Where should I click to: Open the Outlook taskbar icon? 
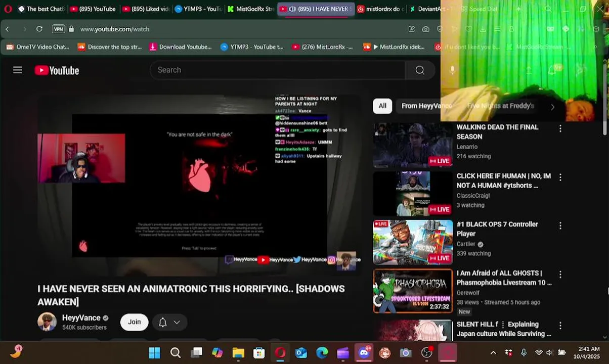[301, 352]
